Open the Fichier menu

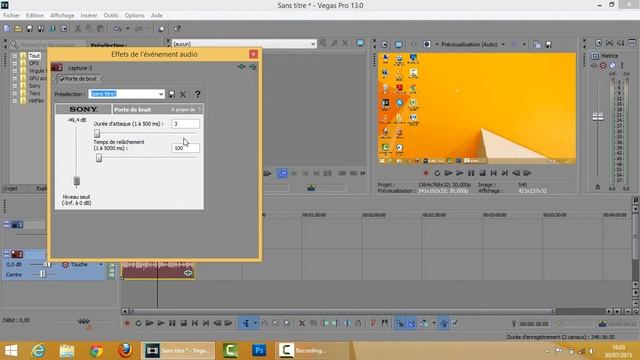point(11,15)
